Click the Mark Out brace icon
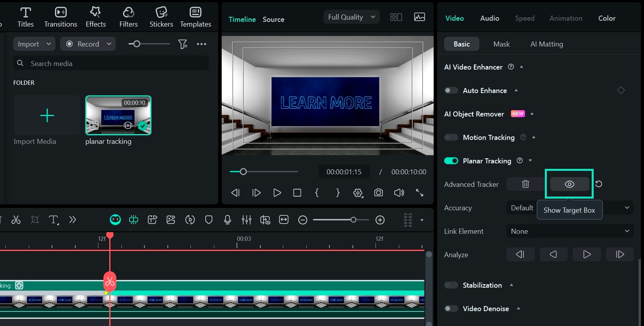 338,193
